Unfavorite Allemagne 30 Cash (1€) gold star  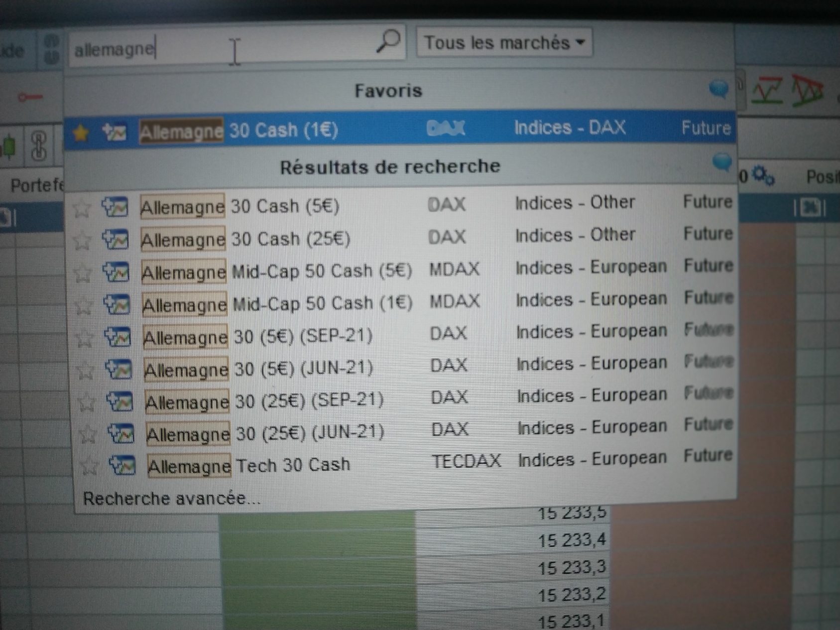tap(81, 132)
